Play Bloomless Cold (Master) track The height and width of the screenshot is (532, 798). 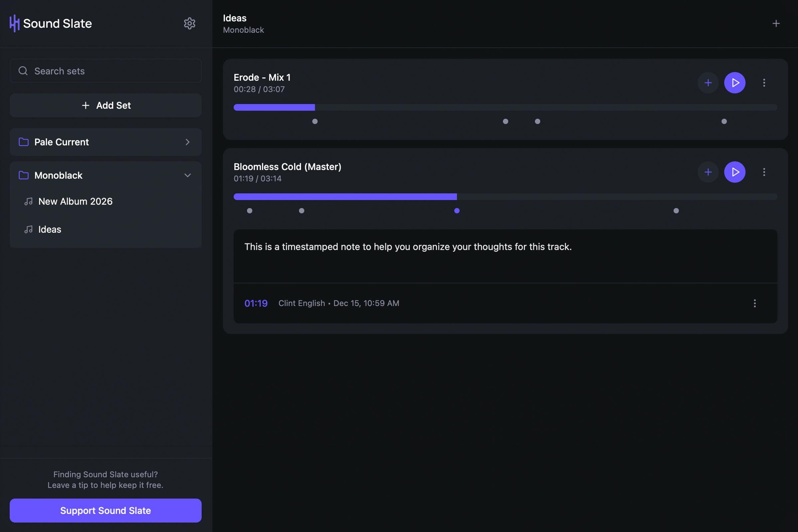734,172
